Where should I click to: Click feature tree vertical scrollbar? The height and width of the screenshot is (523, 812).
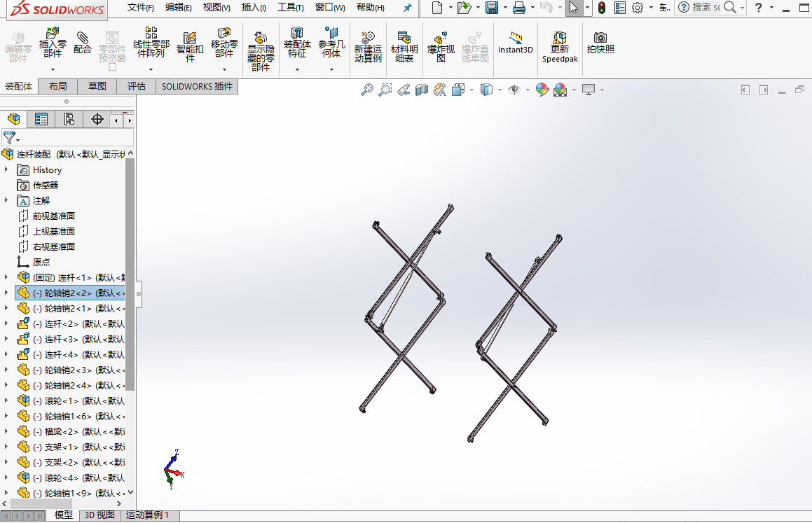[x=130, y=274]
